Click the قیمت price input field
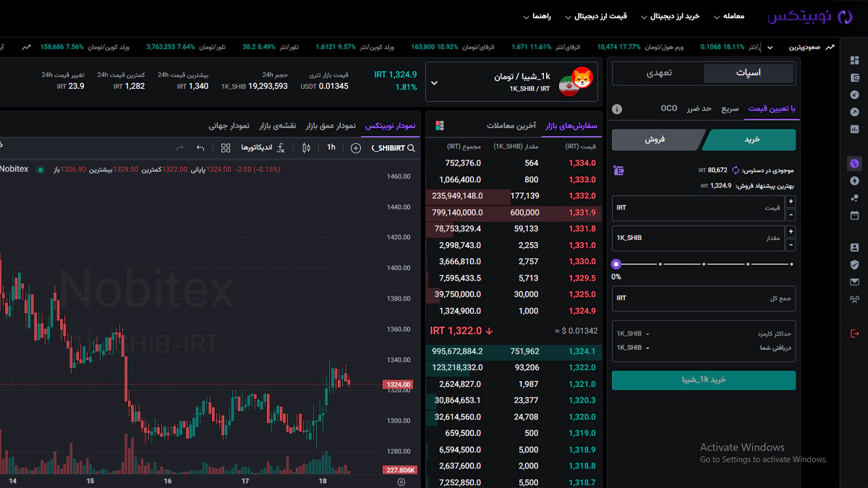Image resolution: width=868 pixels, height=488 pixels. [x=698, y=208]
